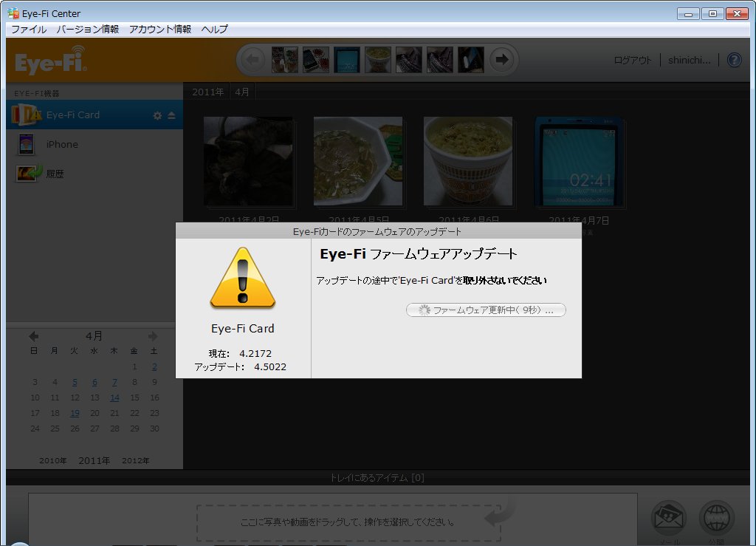Select Eye-Fi Card in device list
The height and width of the screenshot is (546, 756).
(94, 115)
